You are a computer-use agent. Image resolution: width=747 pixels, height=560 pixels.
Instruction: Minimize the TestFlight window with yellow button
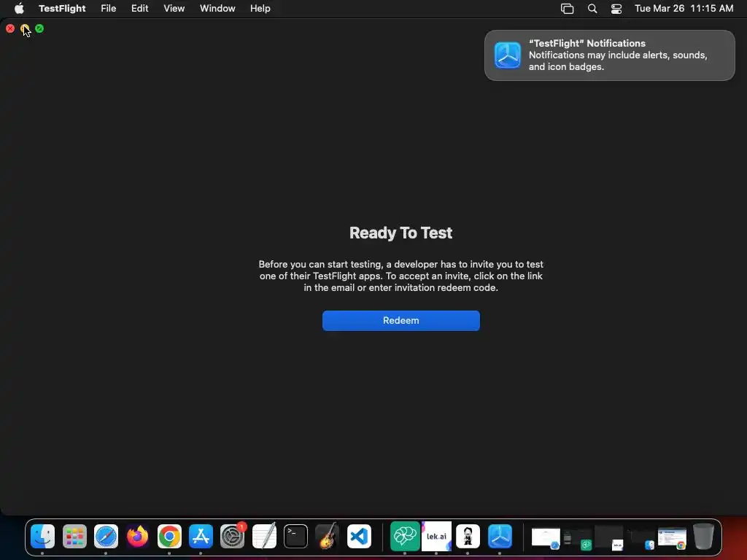coord(25,28)
